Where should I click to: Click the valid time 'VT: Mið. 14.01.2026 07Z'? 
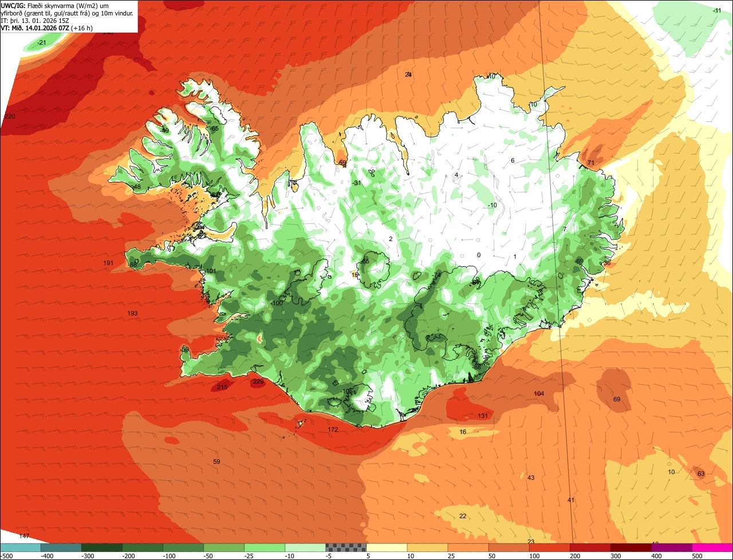(36, 28)
